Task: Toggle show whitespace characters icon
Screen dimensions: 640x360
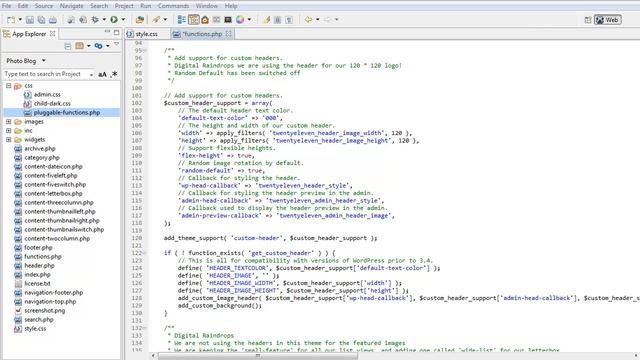Action: [x=289, y=20]
